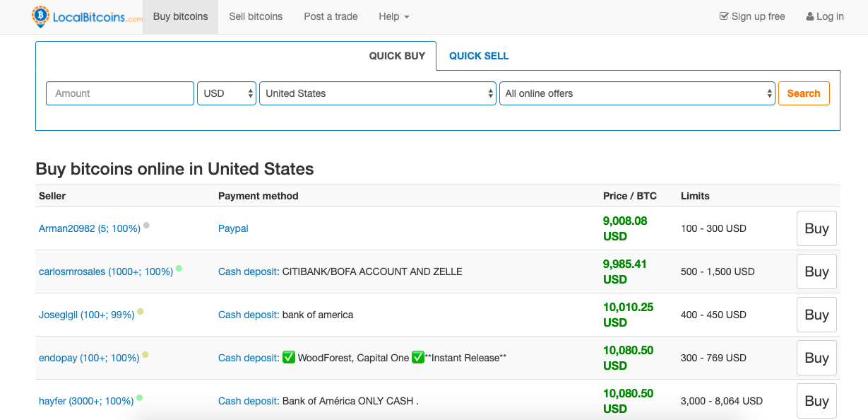Click Buy button for Joseglgil offer
This screenshot has height=420, width=868.
(816, 315)
